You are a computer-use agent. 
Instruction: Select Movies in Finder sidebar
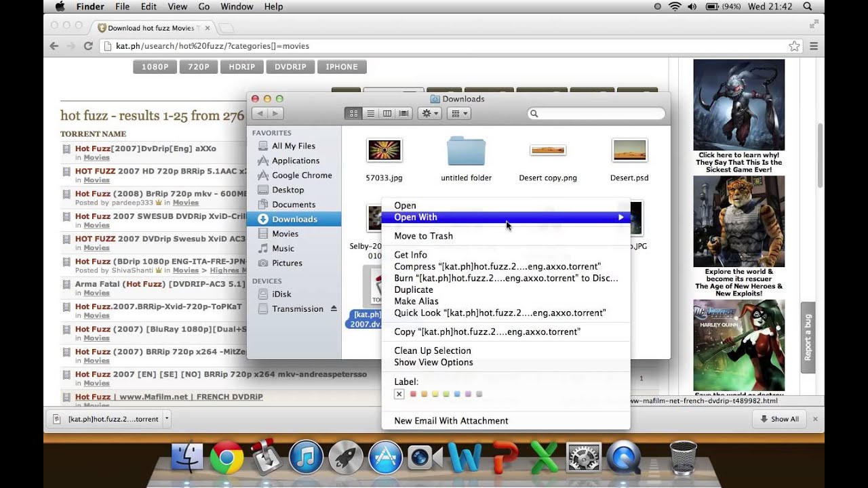point(285,234)
